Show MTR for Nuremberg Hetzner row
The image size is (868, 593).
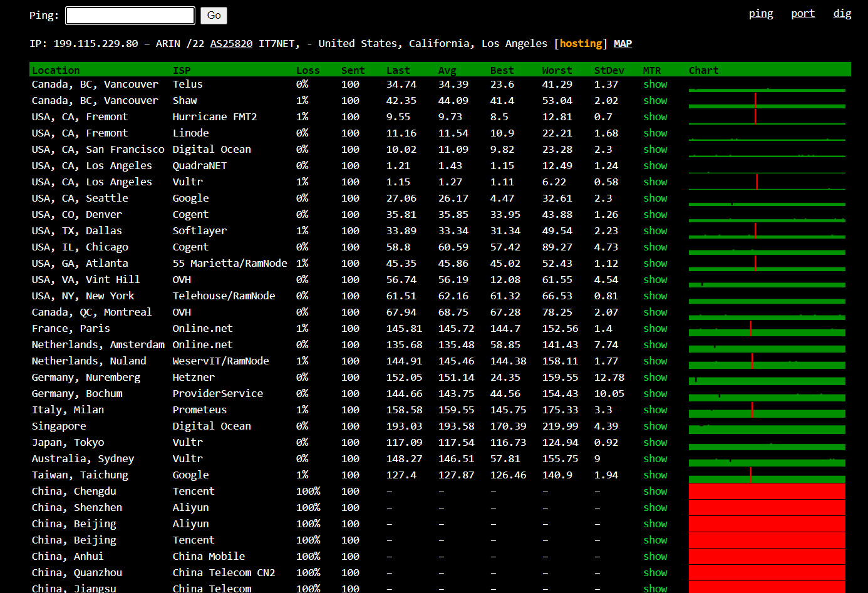(655, 378)
